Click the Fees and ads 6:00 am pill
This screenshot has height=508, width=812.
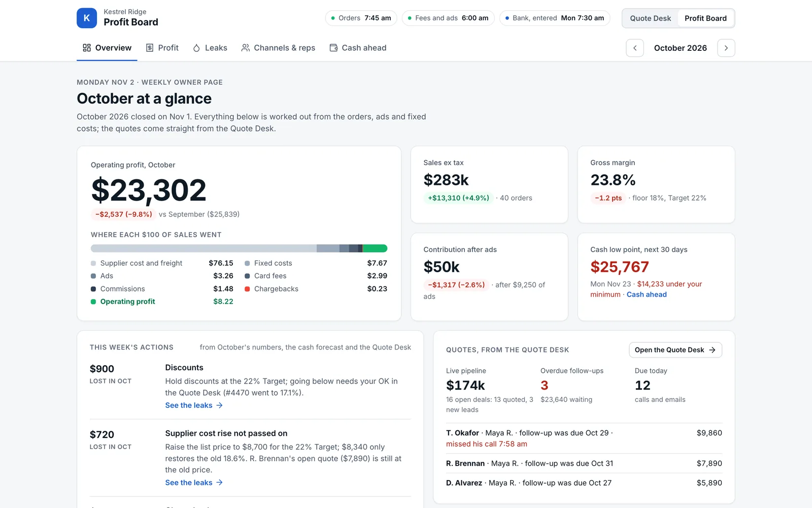448,18
